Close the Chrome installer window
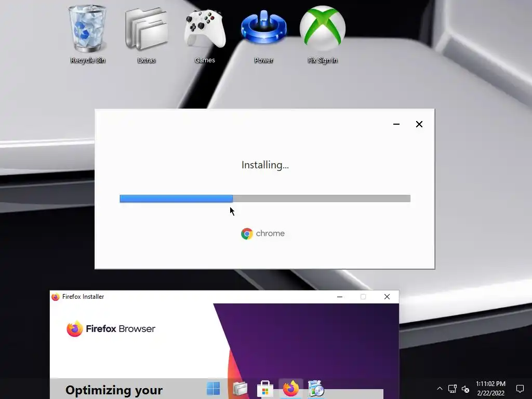This screenshot has height=399, width=532. click(x=419, y=124)
